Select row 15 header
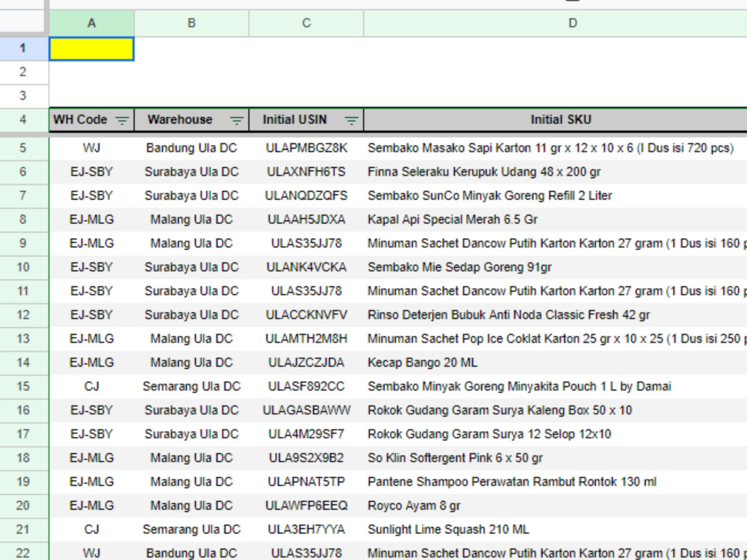 coord(23,386)
